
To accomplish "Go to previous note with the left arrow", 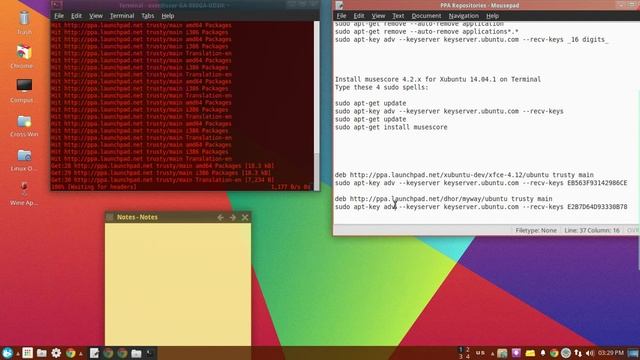I will 220,218.
